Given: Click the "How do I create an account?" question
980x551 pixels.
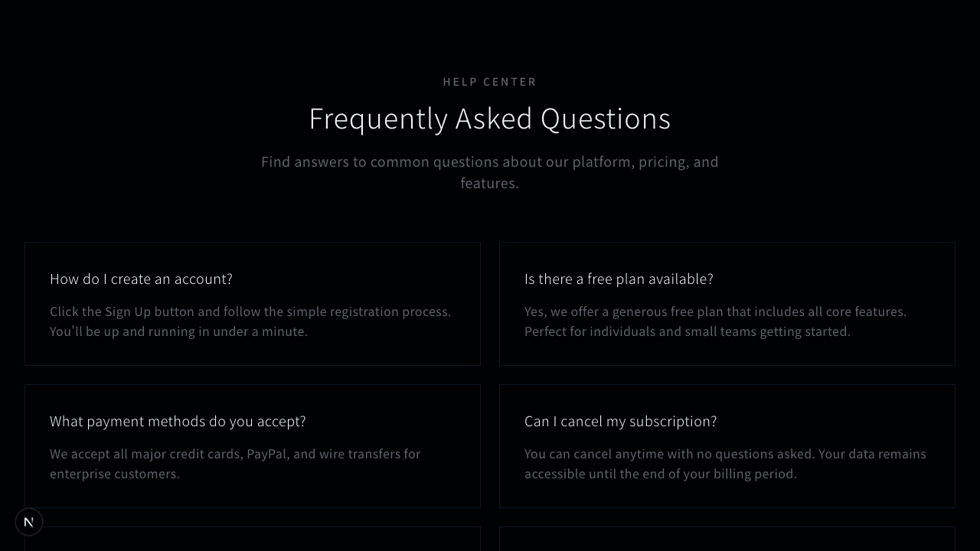Looking at the screenshot, I should 141,279.
